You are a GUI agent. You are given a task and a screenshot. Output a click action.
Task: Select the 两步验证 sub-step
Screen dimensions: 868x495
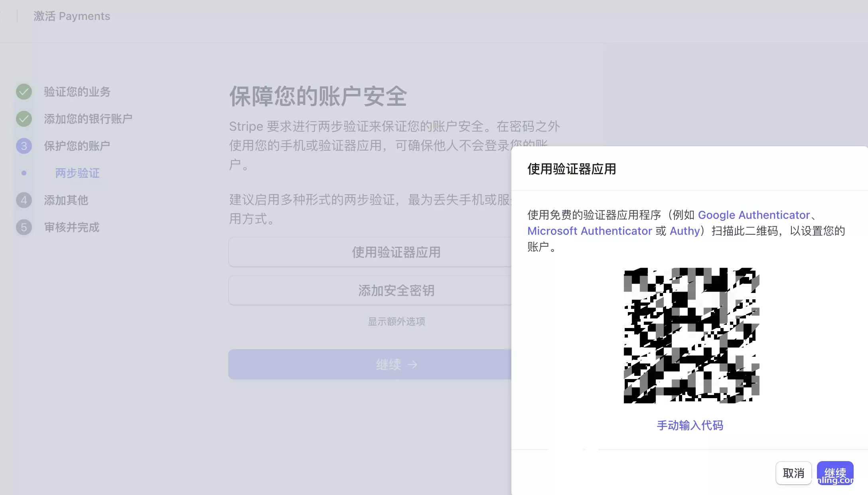[x=77, y=173]
